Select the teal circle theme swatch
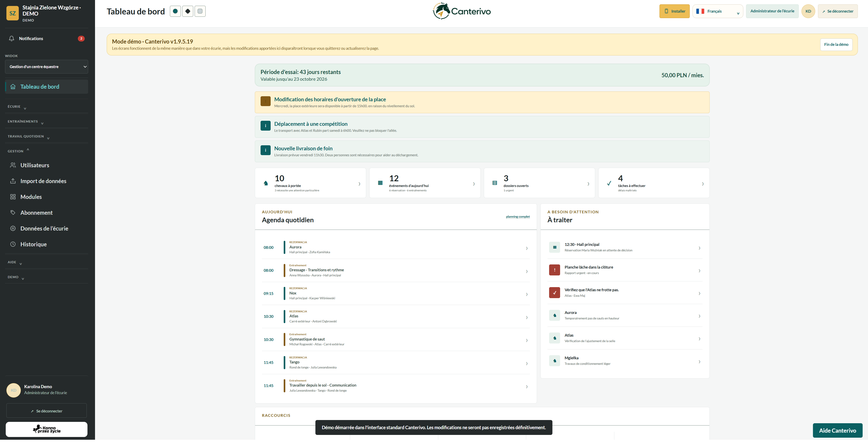The image size is (868, 445). click(175, 11)
